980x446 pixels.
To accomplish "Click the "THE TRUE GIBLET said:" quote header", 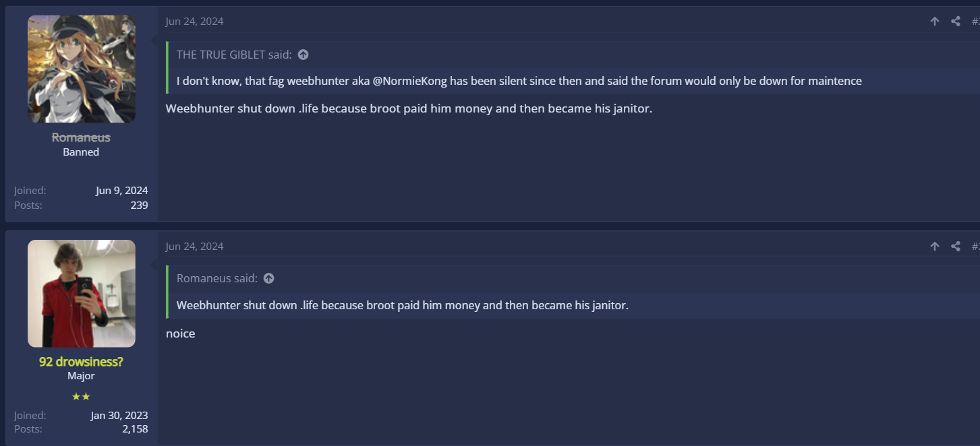I will 234,55.
